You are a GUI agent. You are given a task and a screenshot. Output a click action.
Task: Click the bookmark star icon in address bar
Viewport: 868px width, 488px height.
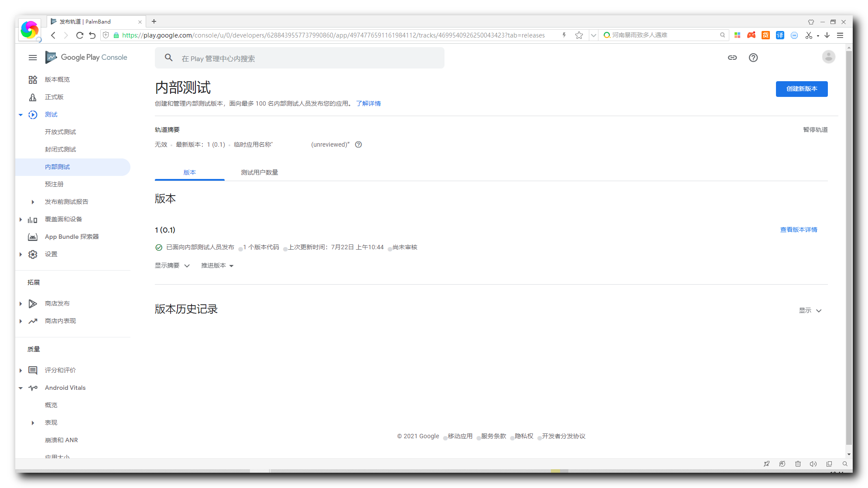point(579,35)
